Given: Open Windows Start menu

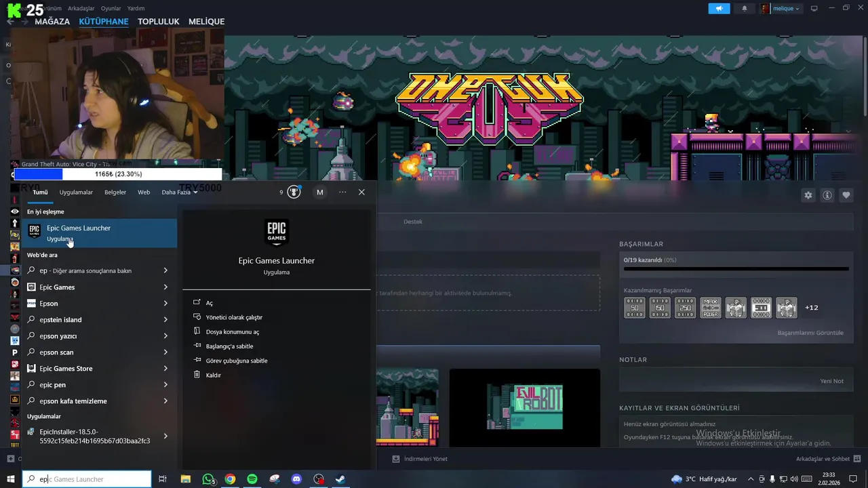Looking at the screenshot, I should 11,479.
